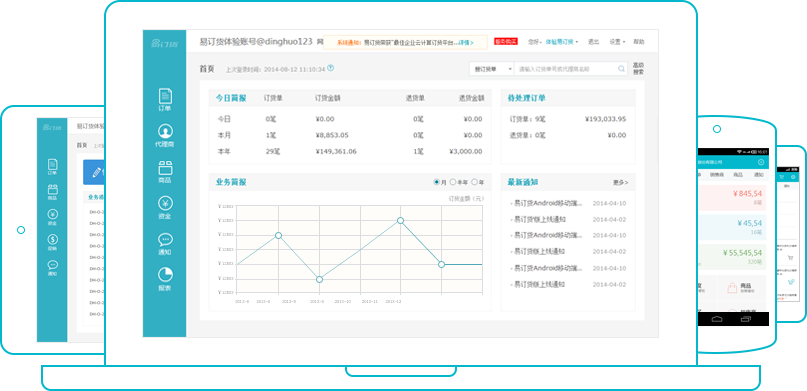Expand the 设置 dropdown menu
Image resolution: width=807 pixels, height=391 pixels.
pyautogui.click(x=617, y=42)
